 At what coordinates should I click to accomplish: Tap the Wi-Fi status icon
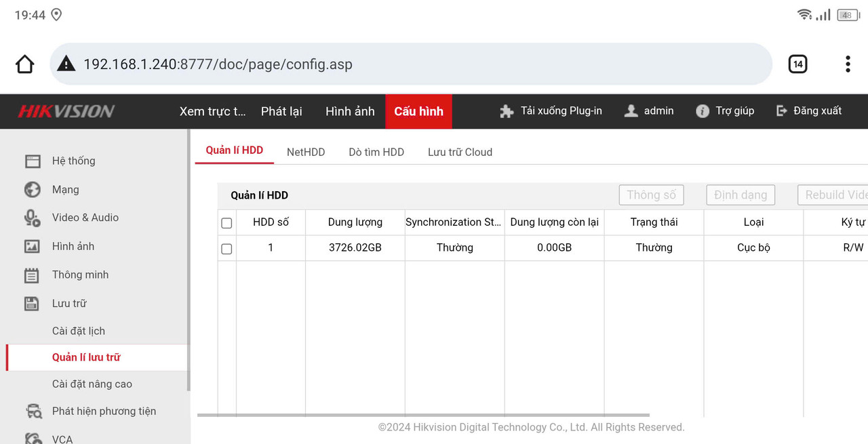click(x=805, y=14)
